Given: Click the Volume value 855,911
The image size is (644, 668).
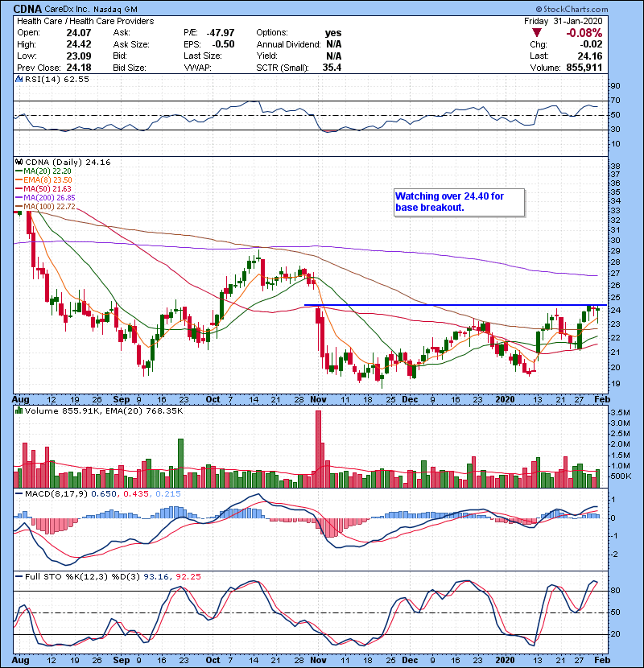Looking at the screenshot, I should point(584,68).
